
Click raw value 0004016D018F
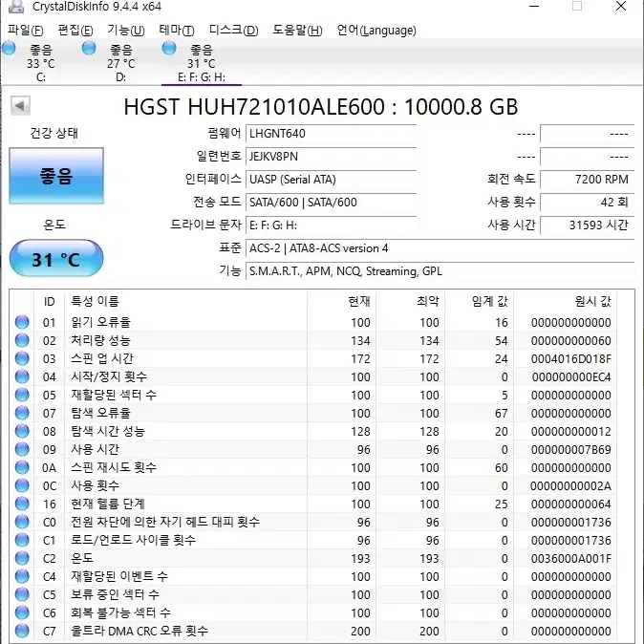(x=570, y=359)
